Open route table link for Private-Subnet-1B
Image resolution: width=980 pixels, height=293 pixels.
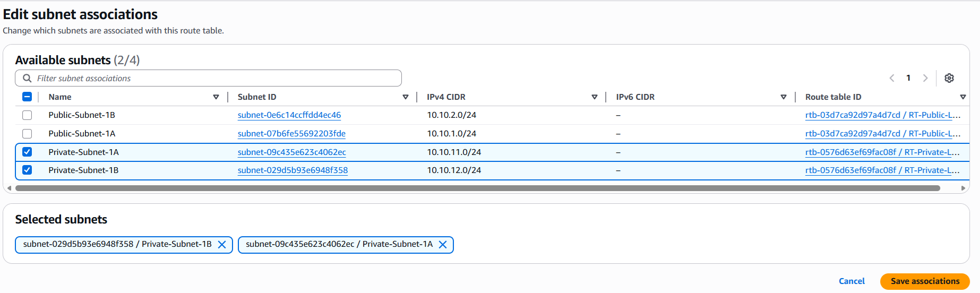click(882, 170)
